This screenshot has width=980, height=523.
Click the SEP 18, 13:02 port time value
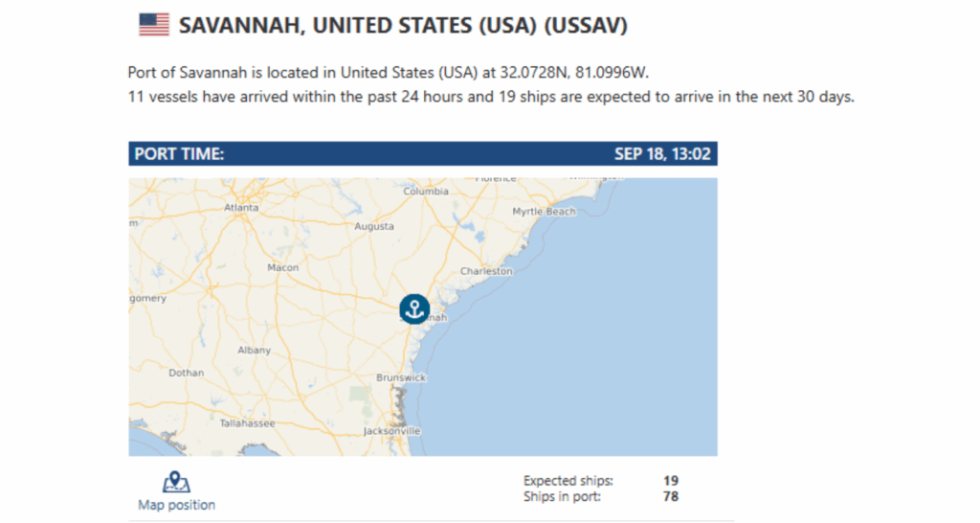[662, 154]
